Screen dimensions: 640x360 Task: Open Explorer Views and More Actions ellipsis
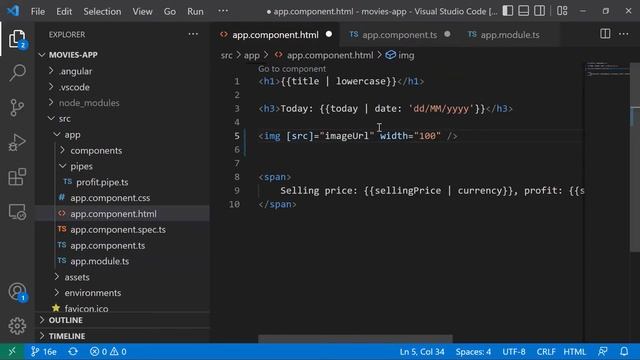[193, 34]
